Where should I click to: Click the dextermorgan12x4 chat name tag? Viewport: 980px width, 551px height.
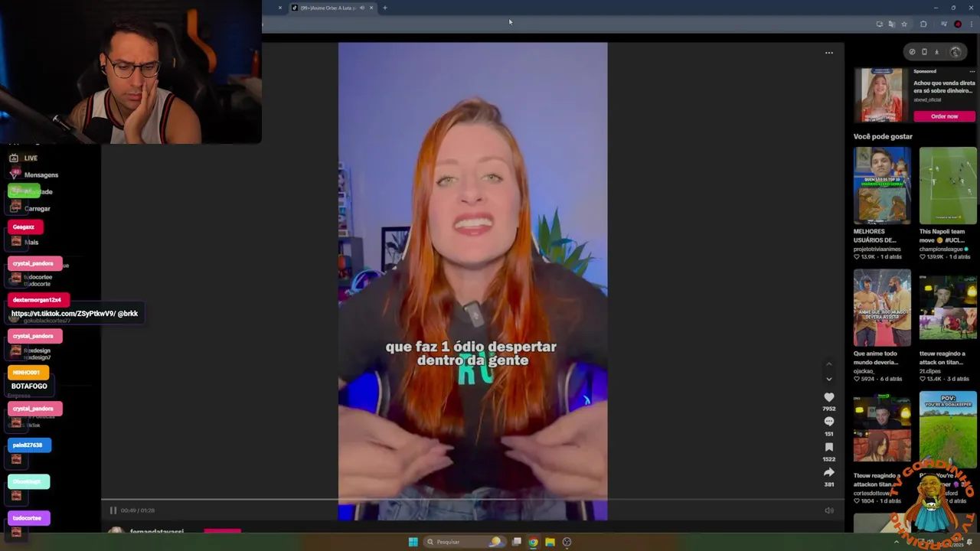click(38, 300)
